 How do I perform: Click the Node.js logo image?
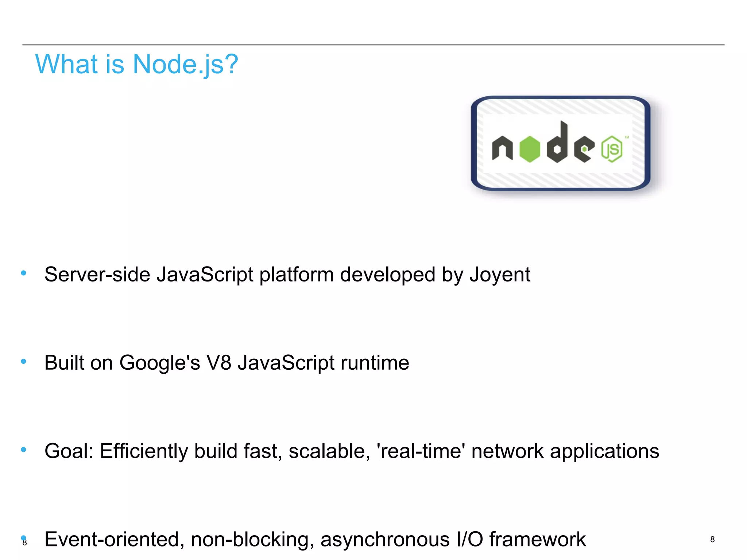coord(561,143)
